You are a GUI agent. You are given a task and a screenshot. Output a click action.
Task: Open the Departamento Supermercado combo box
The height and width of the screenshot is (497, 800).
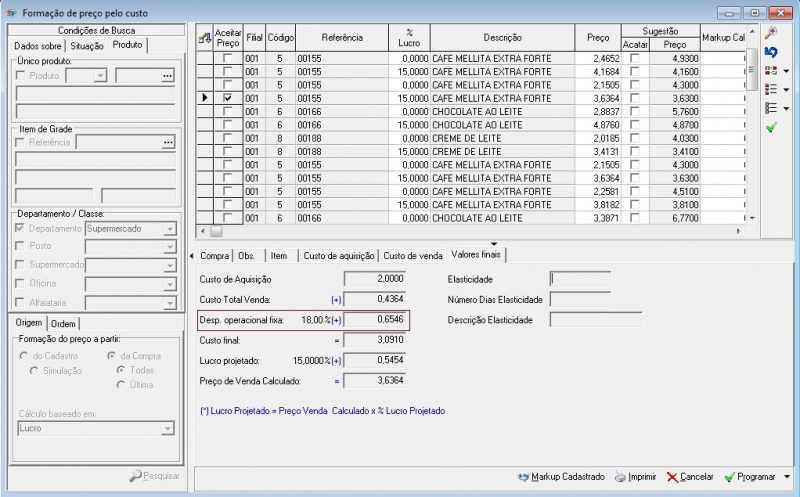(168, 228)
